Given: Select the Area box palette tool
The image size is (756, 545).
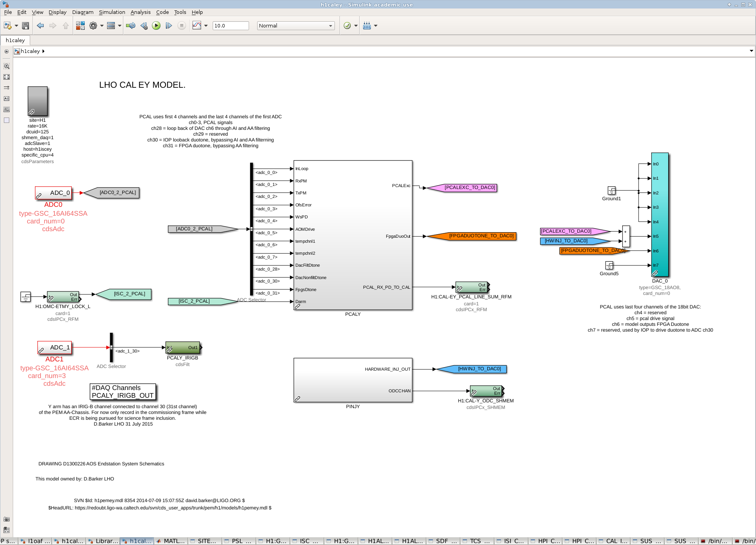Looking at the screenshot, I should tap(7, 120).
